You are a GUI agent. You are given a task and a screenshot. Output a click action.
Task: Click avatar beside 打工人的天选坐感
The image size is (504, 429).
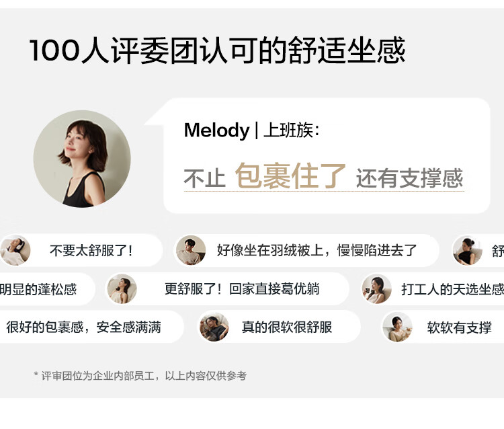(x=376, y=288)
